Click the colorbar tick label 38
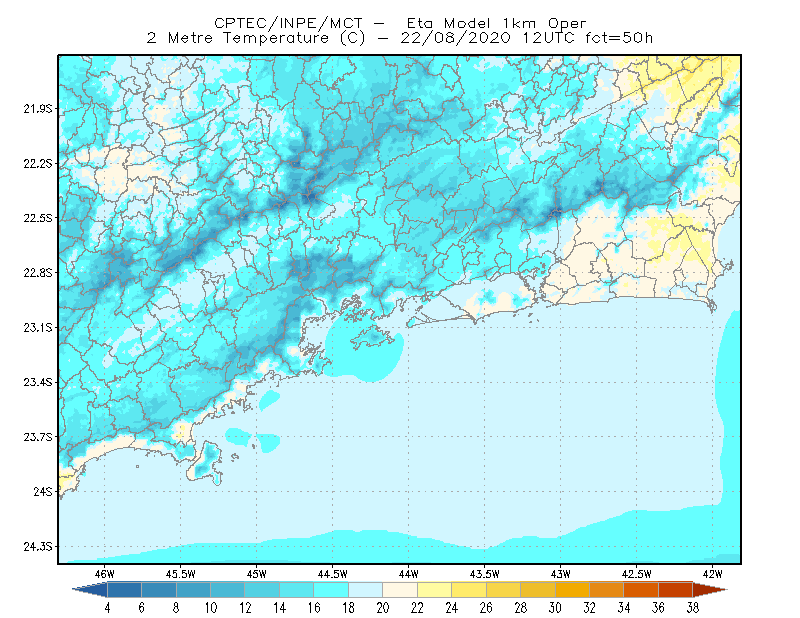Screen dimensions: 800x618 [x=692, y=608]
